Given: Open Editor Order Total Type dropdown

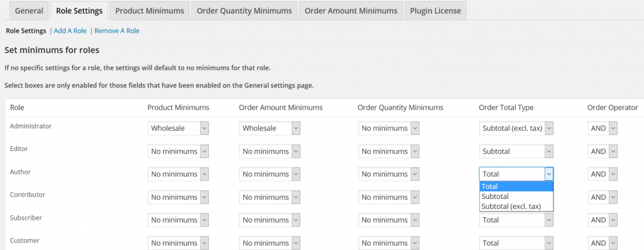Looking at the screenshot, I should tap(516, 151).
